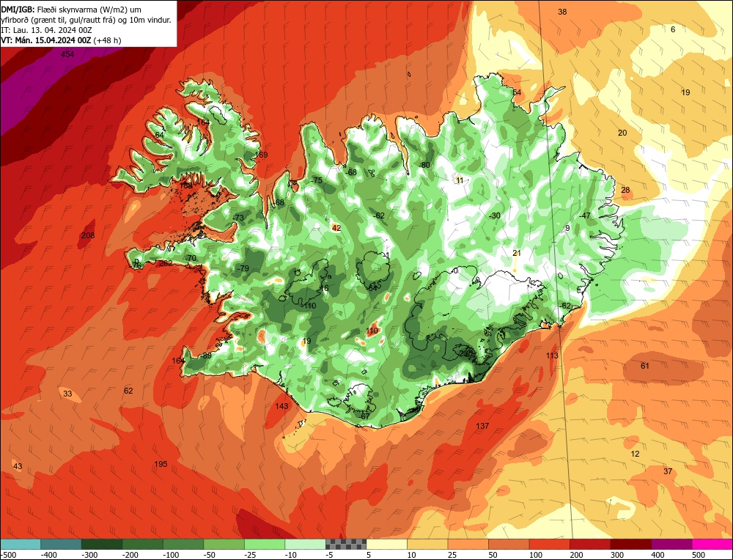Image resolution: width=733 pixels, height=560 pixels.
Task: Click the legend tick label -5
Action: [x=330, y=555]
